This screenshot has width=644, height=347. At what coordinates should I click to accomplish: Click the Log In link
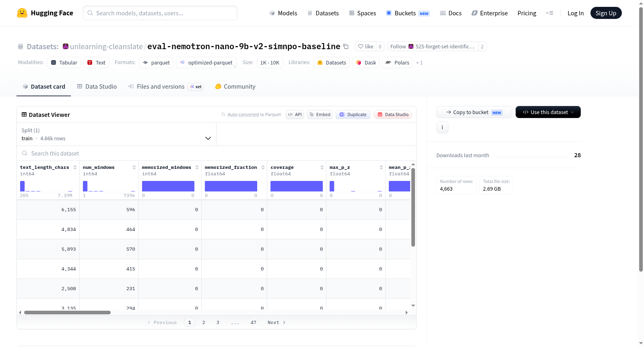(576, 13)
